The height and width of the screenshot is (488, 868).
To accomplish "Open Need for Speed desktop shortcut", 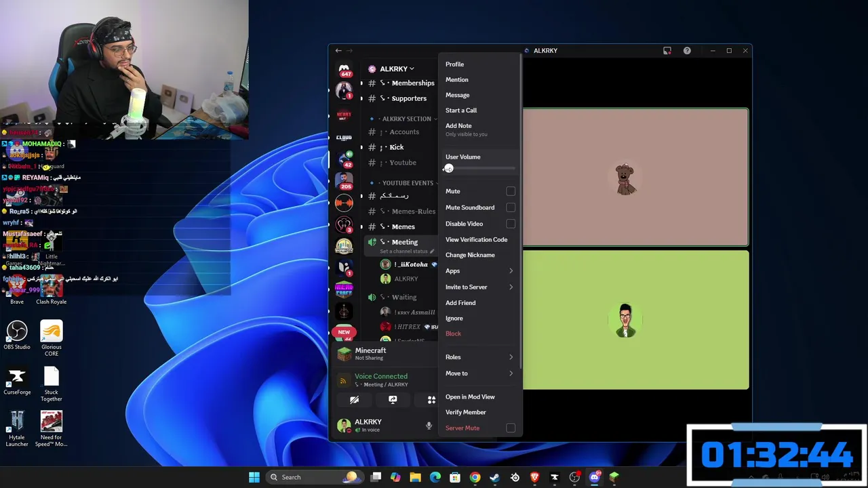I will tap(51, 430).
